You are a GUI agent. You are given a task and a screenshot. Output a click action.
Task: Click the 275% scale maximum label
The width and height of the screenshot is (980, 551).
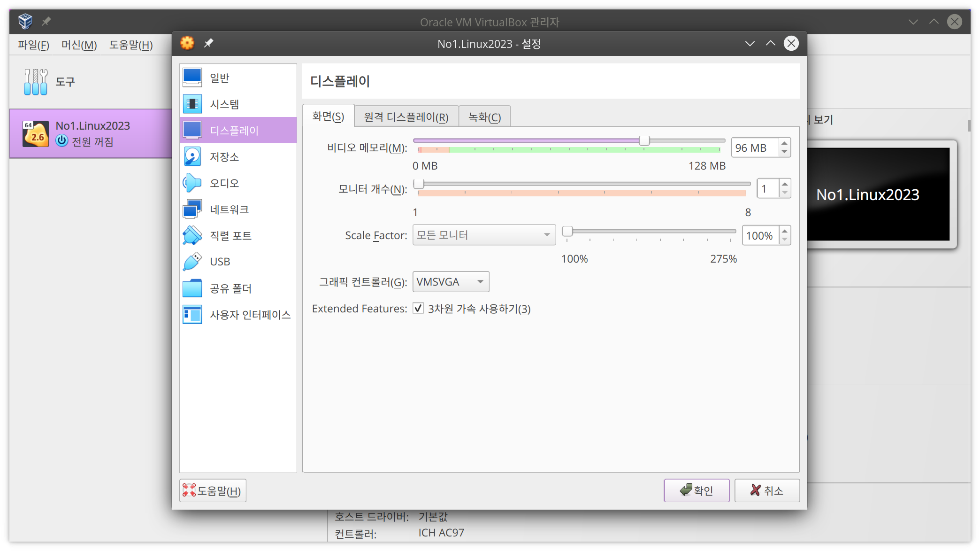(x=723, y=259)
